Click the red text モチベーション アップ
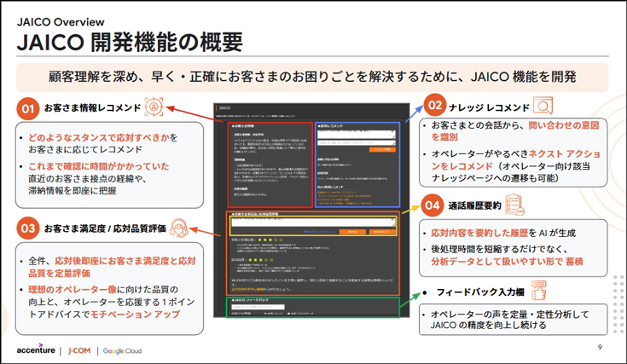This screenshot has height=364, width=627. (x=135, y=315)
